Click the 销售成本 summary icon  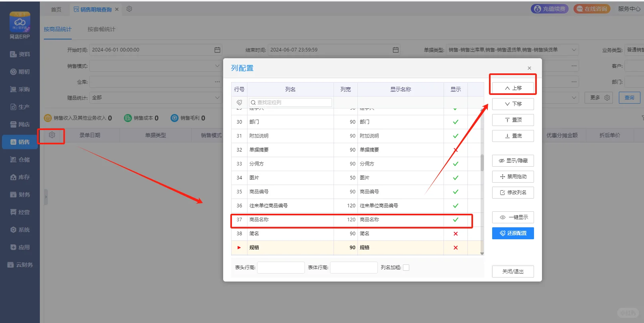(x=128, y=118)
